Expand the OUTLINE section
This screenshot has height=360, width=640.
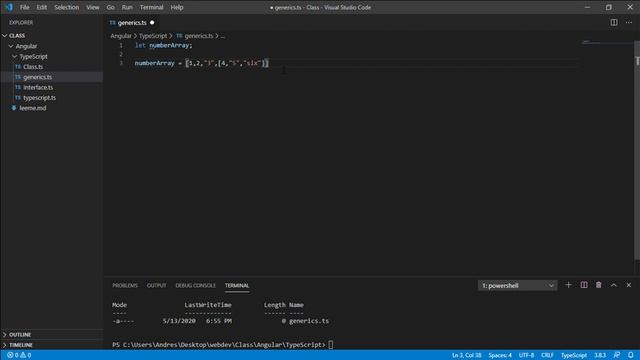pos(5,334)
